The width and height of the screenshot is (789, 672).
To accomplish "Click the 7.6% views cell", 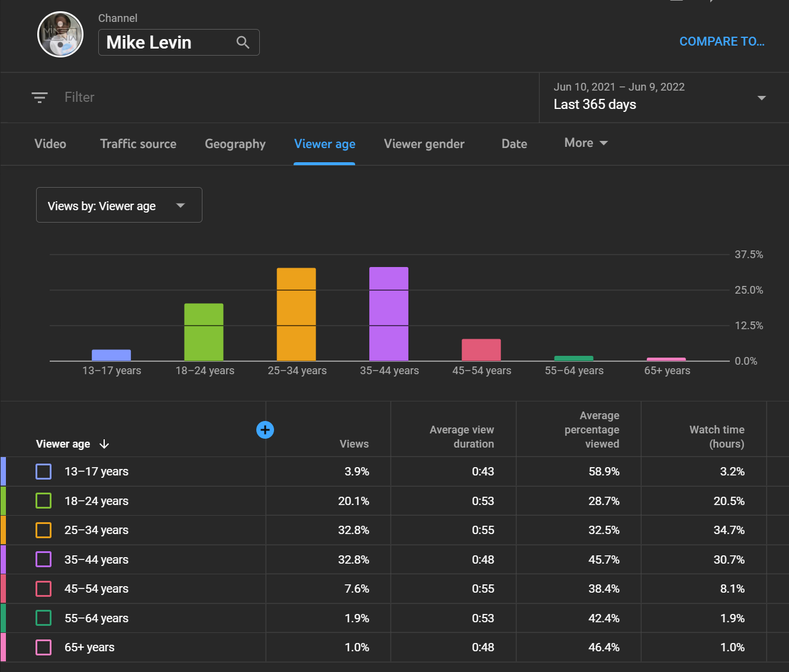I will (x=357, y=589).
